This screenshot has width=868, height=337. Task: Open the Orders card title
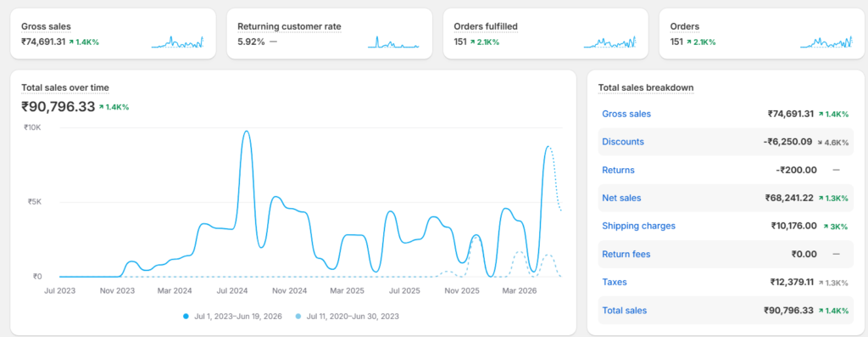pos(684,26)
